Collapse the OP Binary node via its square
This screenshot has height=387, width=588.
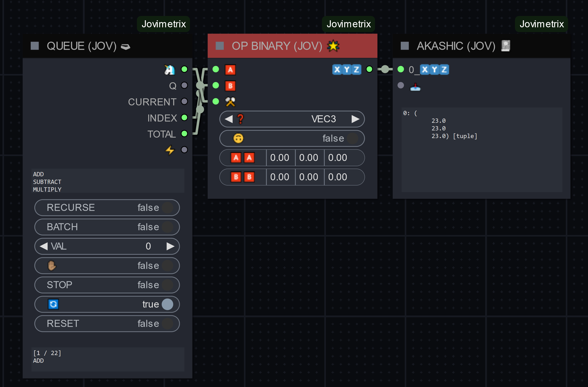click(x=220, y=46)
